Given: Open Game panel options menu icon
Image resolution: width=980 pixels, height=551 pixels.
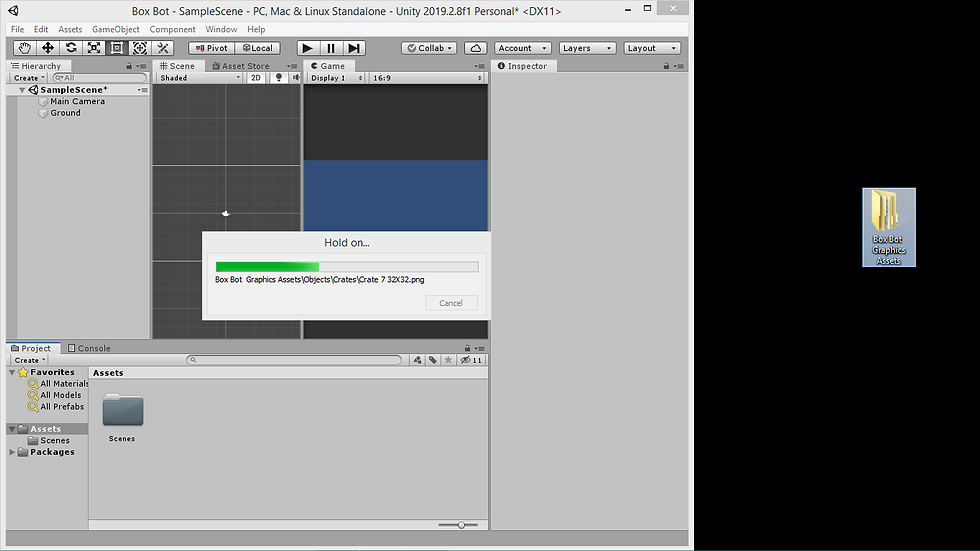Looking at the screenshot, I should 479,66.
